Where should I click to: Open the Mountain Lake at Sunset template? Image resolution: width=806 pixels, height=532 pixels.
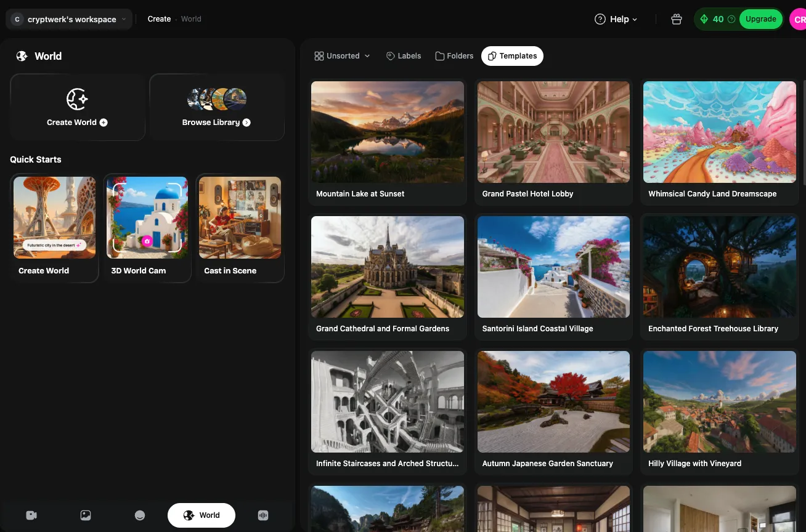[388, 142]
